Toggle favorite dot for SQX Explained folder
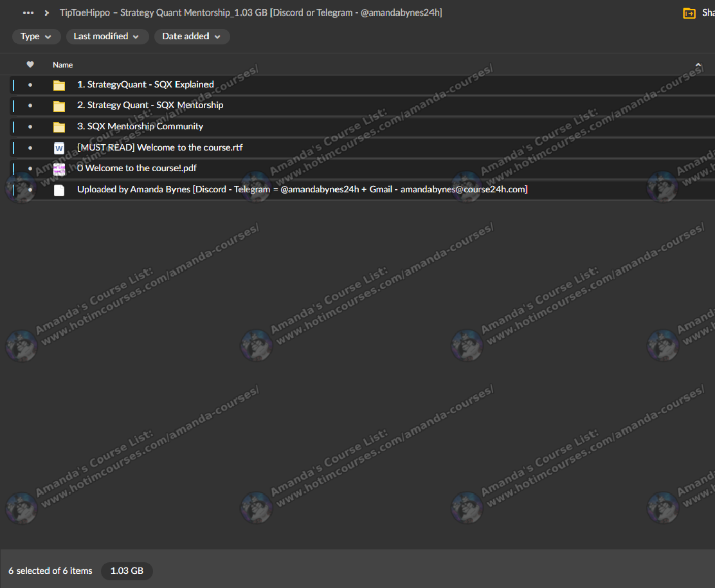The image size is (715, 588). 30,85
